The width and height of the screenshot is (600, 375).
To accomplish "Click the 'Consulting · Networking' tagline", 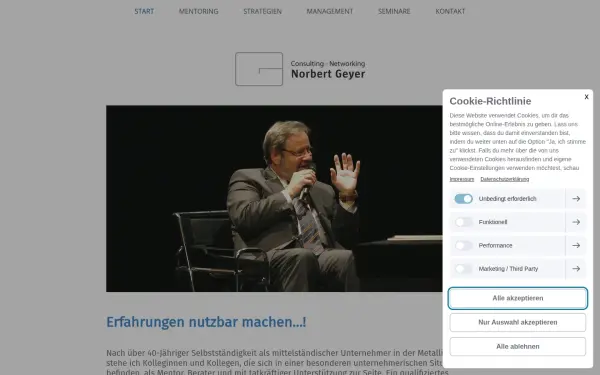I will pyautogui.click(x=328, y=64).
